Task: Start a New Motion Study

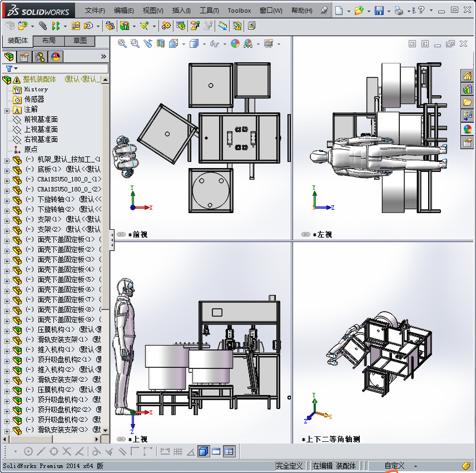Action: [x=166, y=26]
